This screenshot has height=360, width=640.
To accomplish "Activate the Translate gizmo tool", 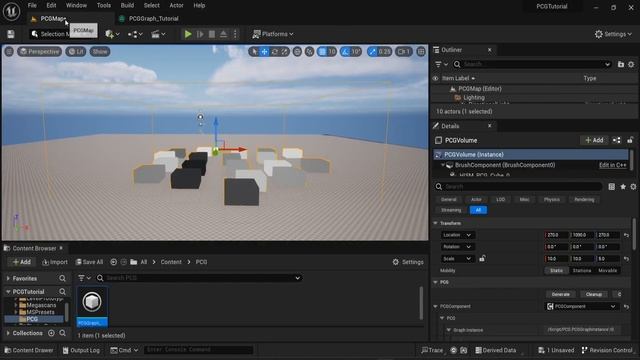I will [264, 51].
